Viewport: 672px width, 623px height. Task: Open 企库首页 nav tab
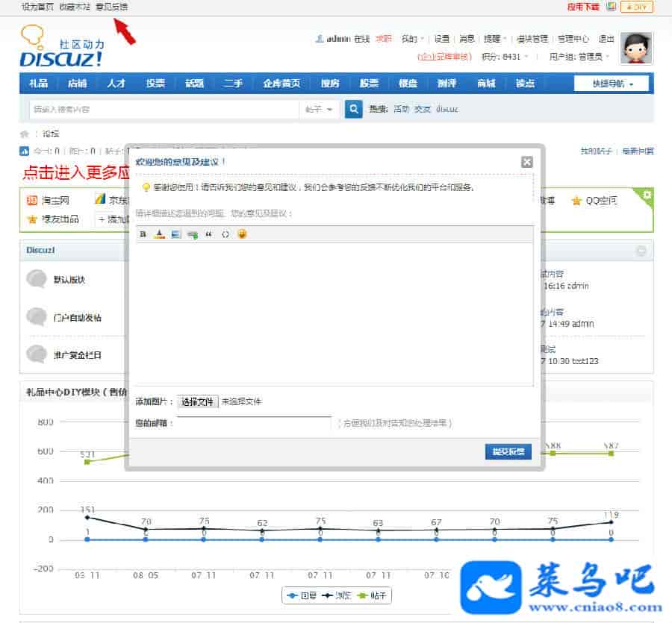click(281, 84)
